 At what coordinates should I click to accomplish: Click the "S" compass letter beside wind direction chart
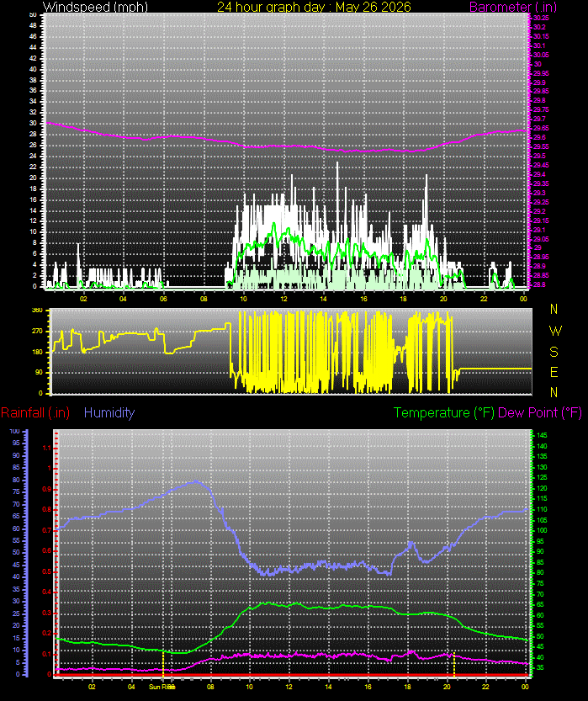coord(554,353)
